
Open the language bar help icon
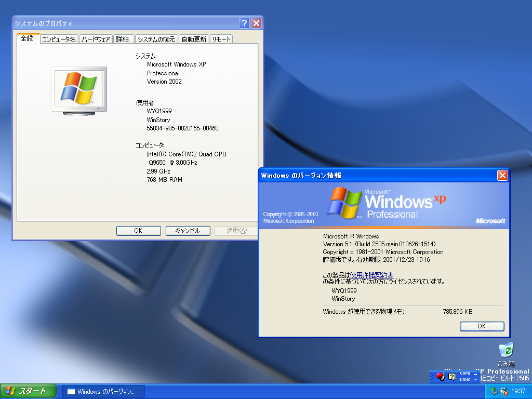click(x=451, y=377)
